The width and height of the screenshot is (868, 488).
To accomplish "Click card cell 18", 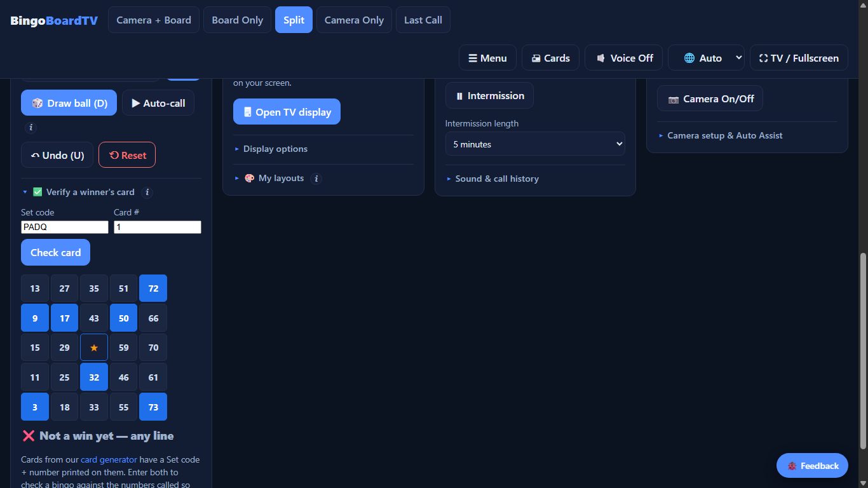I will [64, 407].
